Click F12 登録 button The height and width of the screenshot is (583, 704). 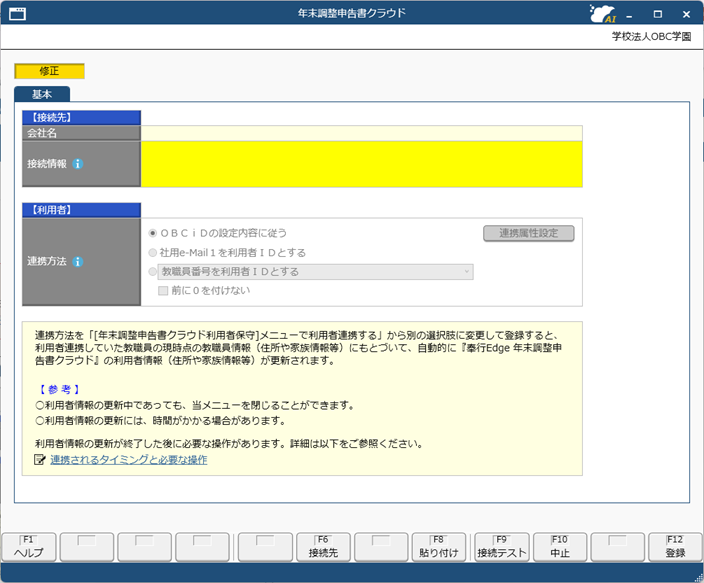(675, 547)
